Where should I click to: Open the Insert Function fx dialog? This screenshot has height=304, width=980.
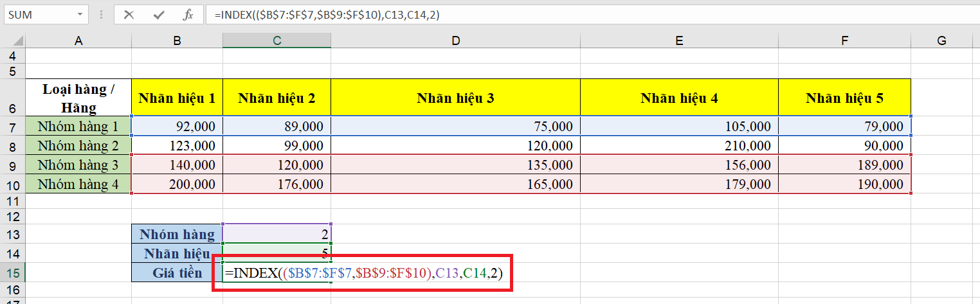coord(188,14)
